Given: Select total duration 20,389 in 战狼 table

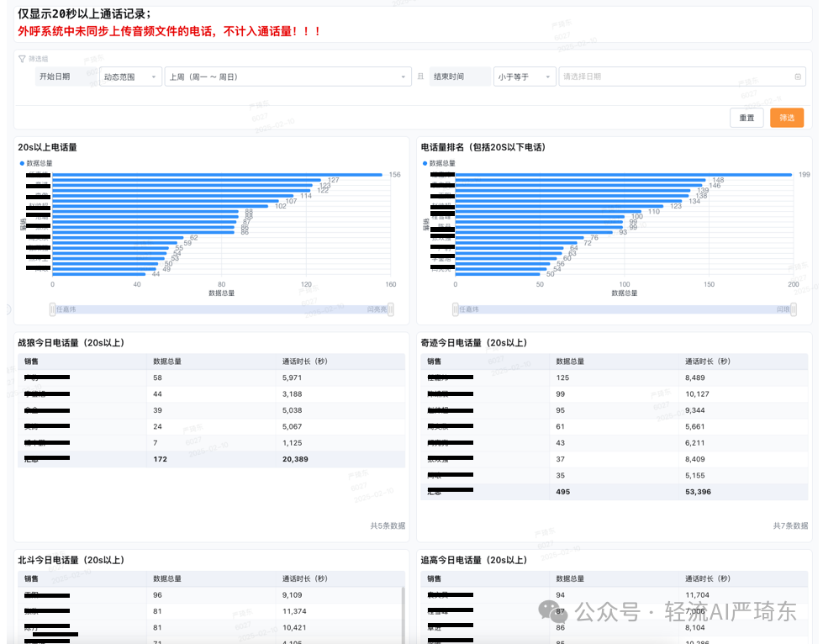Looking at the screenshot, I should point(295,459).
